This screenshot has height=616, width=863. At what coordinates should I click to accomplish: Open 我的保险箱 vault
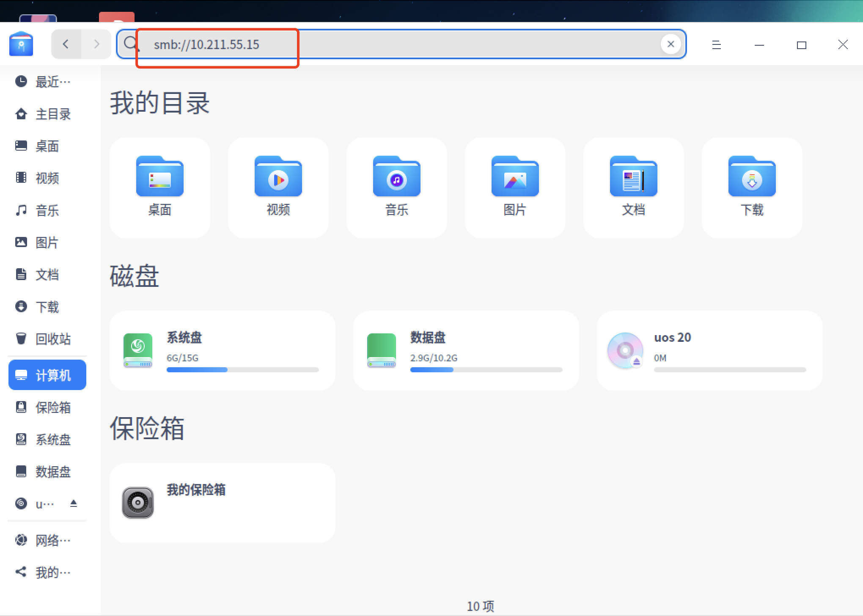(x=223, y=503)
